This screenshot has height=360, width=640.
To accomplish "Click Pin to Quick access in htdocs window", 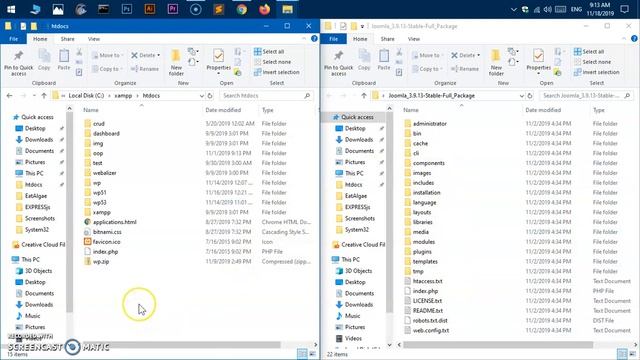I will pyautogui.click(x=18, y=63).
